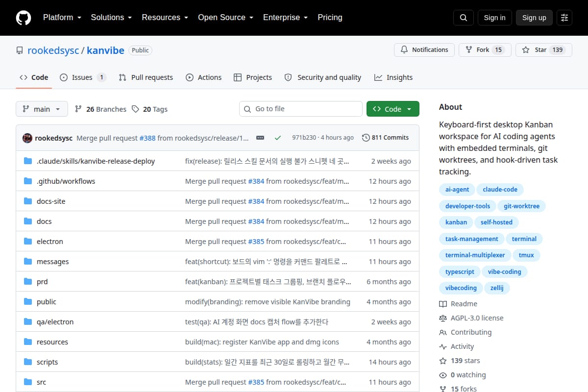Viewport: 588px width, 392px height.
Task: Open the appearance settings sliders icon
Action: coord(564,18)
